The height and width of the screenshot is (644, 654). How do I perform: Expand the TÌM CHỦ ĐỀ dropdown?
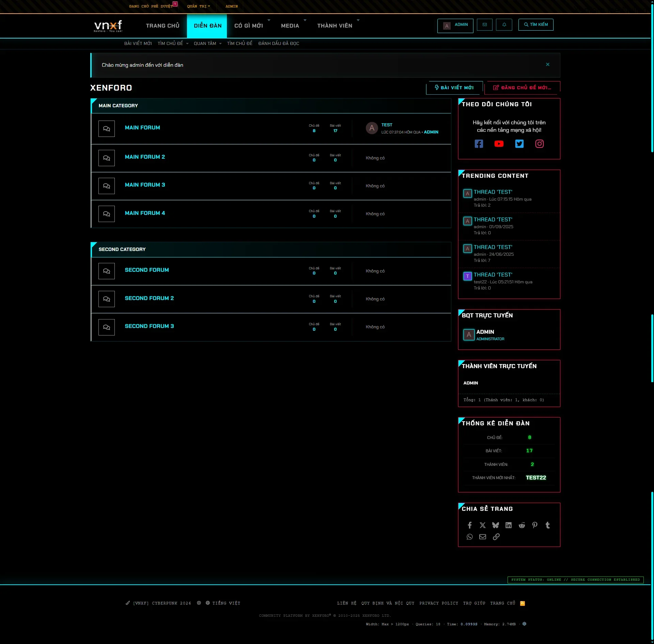click(172, 43)
